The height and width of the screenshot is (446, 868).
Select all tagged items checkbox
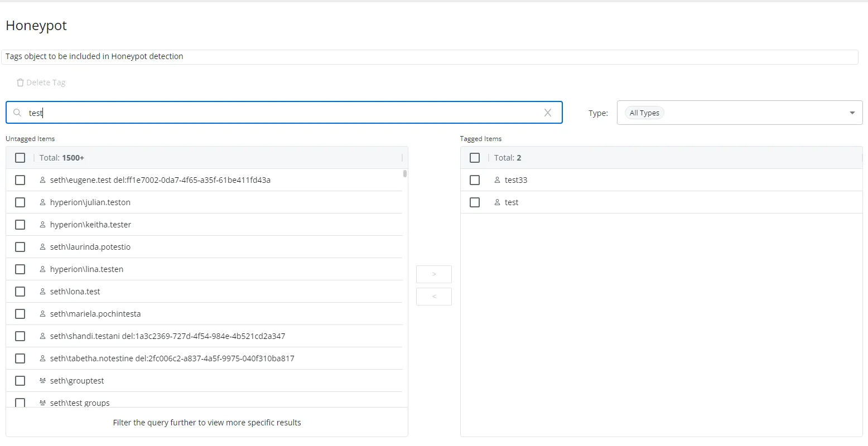[475, 158]
